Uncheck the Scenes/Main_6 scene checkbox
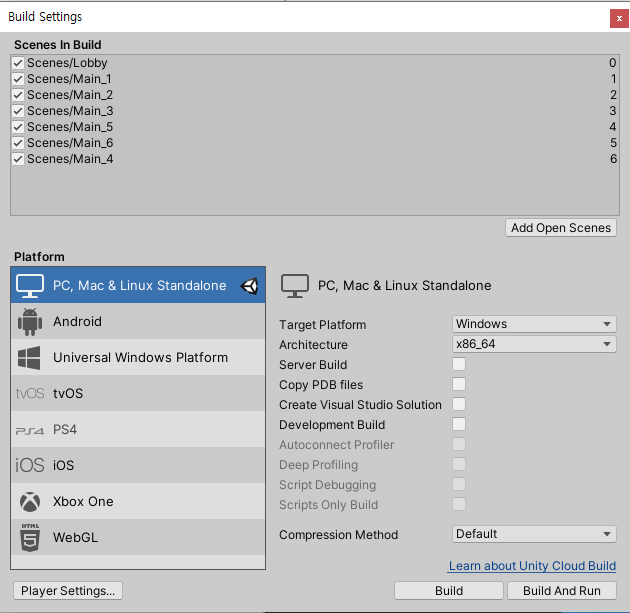Screen dimensions: 630x613 pos(18,143)
